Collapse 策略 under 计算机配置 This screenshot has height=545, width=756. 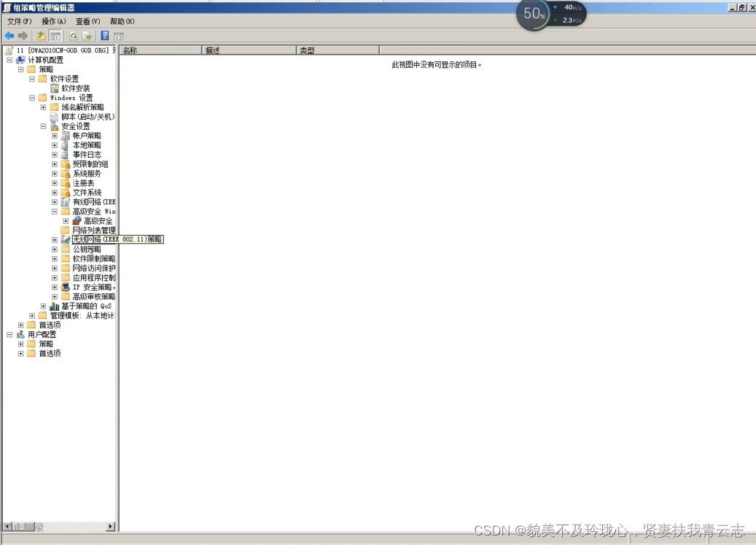[20, 69]
